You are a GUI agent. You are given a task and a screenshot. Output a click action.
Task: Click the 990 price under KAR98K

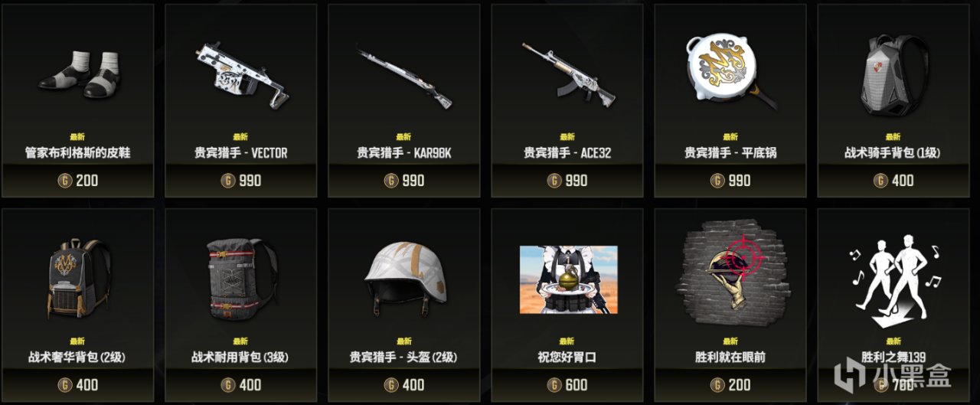pyautogui.click(x=403, y=181)
